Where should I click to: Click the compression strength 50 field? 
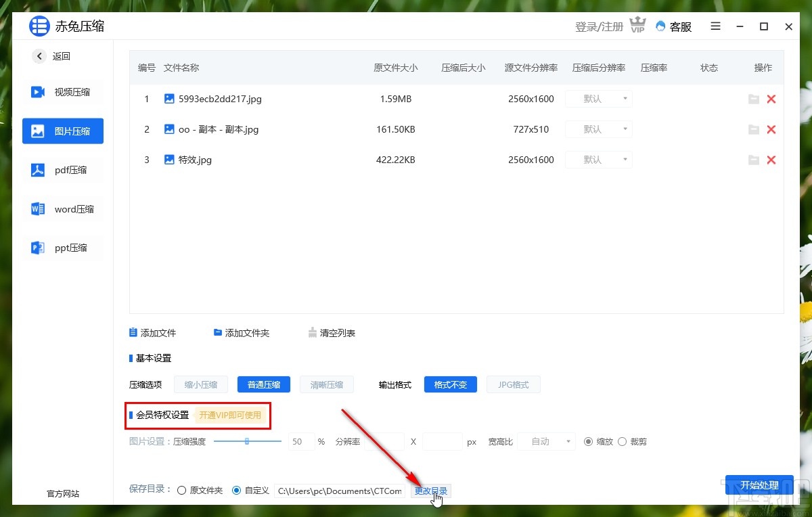pyautogui.click(x=302, y=442)
